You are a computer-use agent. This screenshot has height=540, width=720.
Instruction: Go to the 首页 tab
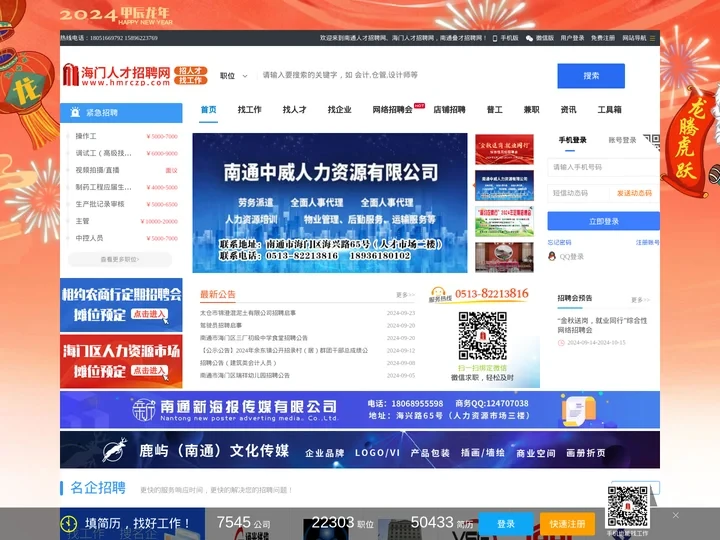coord(208,110)
